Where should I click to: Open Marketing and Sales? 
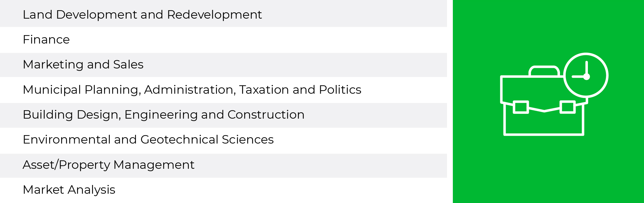224,65
